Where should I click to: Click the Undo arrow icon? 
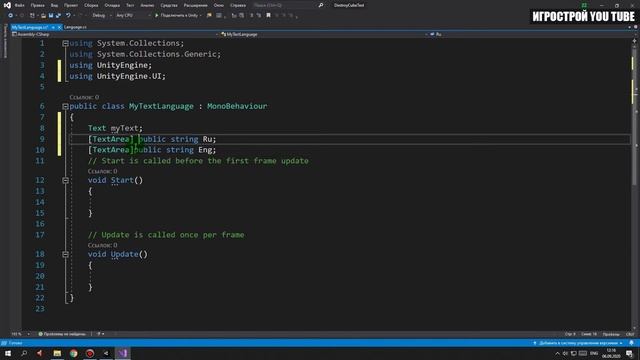pos(68,16)
